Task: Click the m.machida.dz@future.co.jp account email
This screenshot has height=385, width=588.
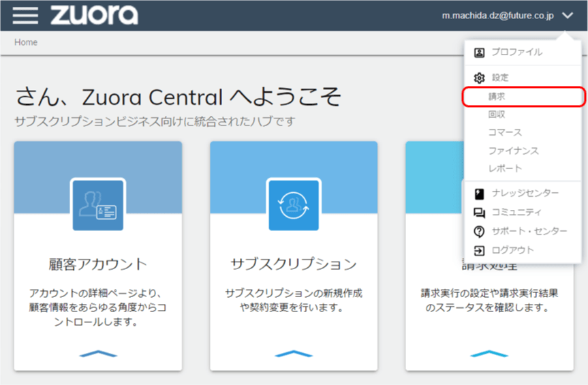Action: (x=497, y=16)
